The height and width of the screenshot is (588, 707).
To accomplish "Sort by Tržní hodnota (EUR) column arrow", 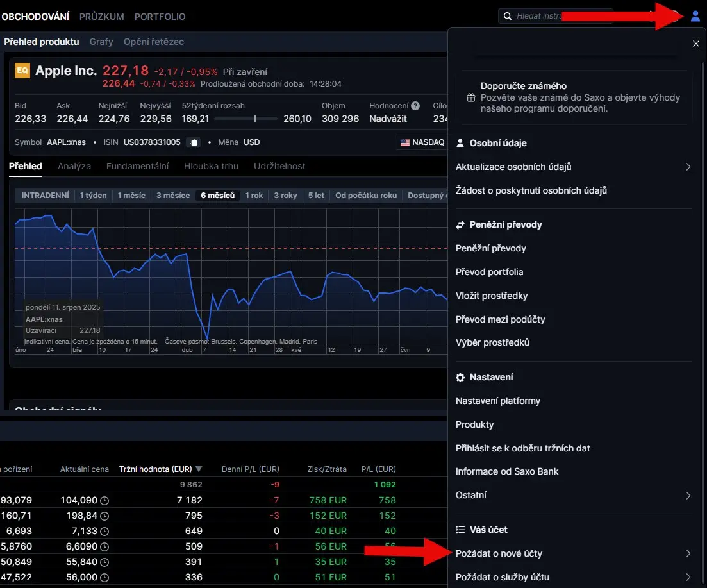I will tap(199, 469).
